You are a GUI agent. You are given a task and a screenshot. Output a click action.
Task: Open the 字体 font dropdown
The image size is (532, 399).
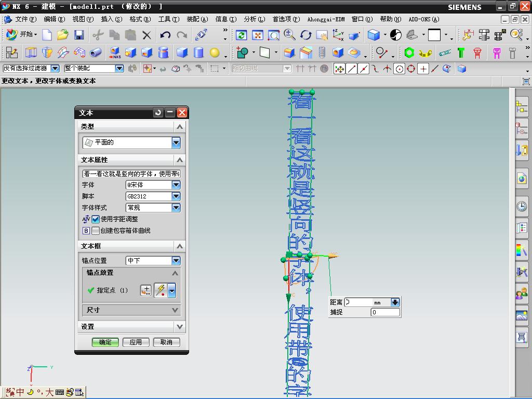[176, 185]
